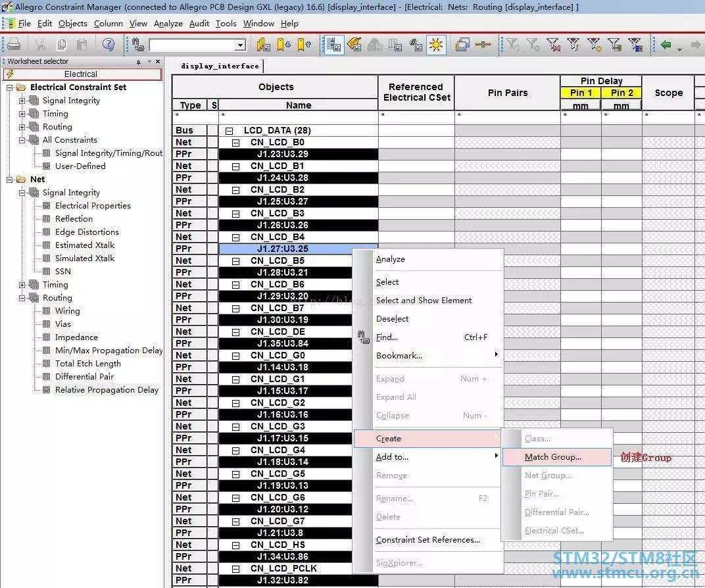Image resolution: width=705 pixels, height=588 pixels.
Task: Click the toolbar find text field
Action: pyautogui.click(x=193, y=45)
